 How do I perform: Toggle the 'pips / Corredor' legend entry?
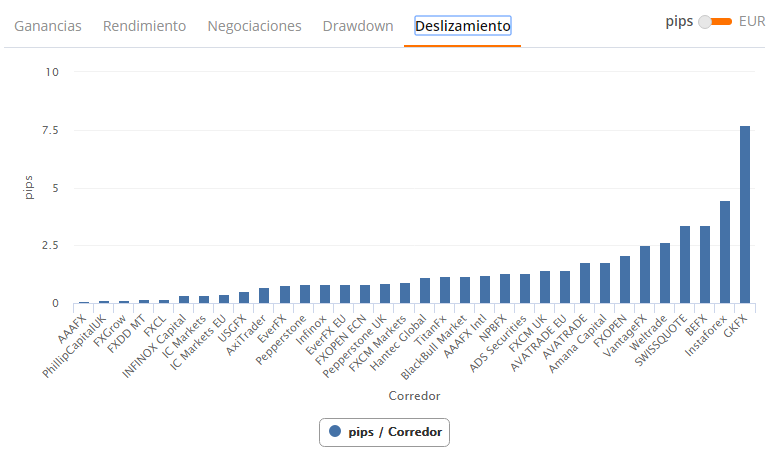coord(384,432)
